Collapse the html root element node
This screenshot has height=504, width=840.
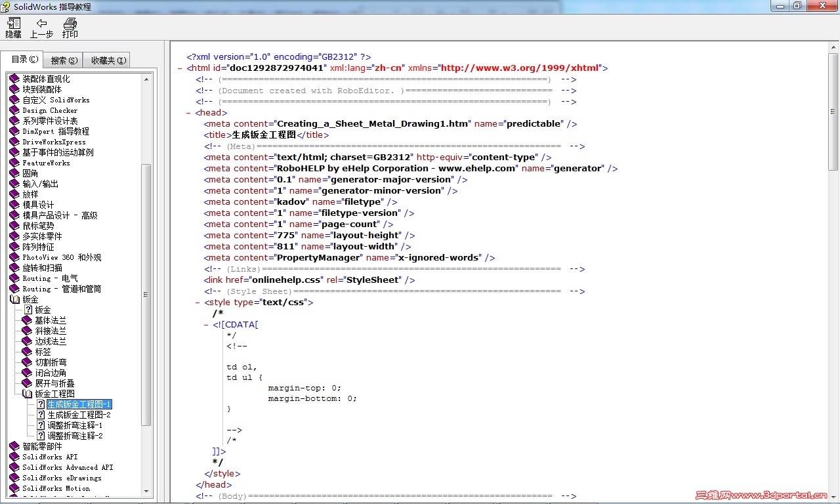pos(180,68)
